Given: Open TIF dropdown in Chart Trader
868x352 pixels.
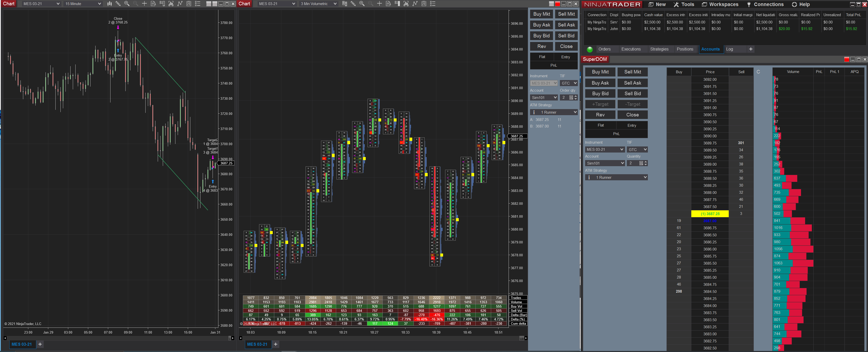Looking at the screenshot, I should coord(569,83).
